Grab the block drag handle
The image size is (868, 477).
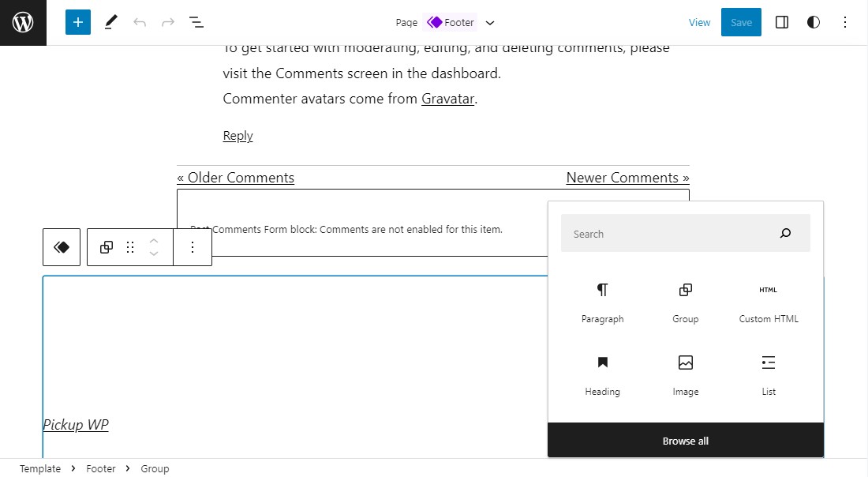(x=130, y=247)
